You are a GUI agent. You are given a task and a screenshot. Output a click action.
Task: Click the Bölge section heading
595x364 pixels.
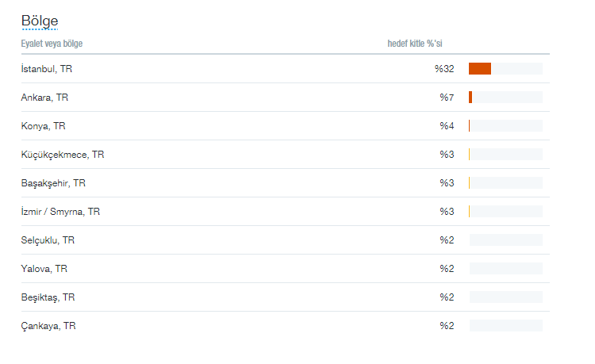tap(40, 21)
